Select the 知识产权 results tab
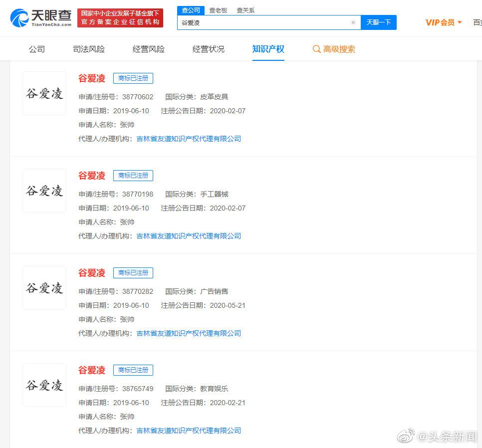This screenshot has width=482, height=448. click(x=268, y=49)
